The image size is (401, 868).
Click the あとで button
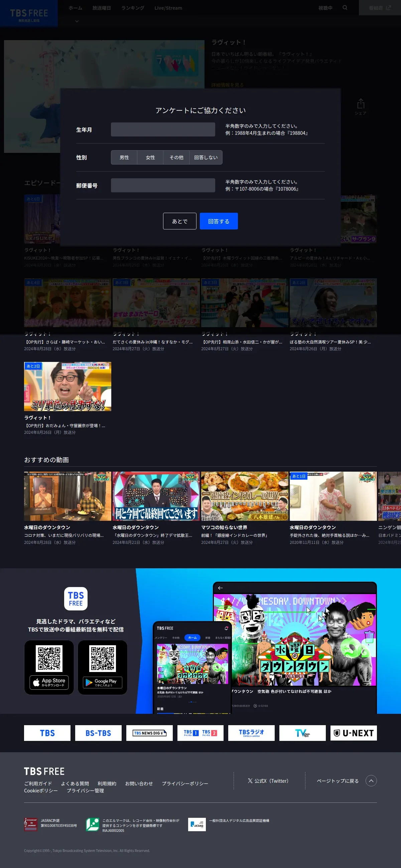pyautogui.click(x=179, y=221)
